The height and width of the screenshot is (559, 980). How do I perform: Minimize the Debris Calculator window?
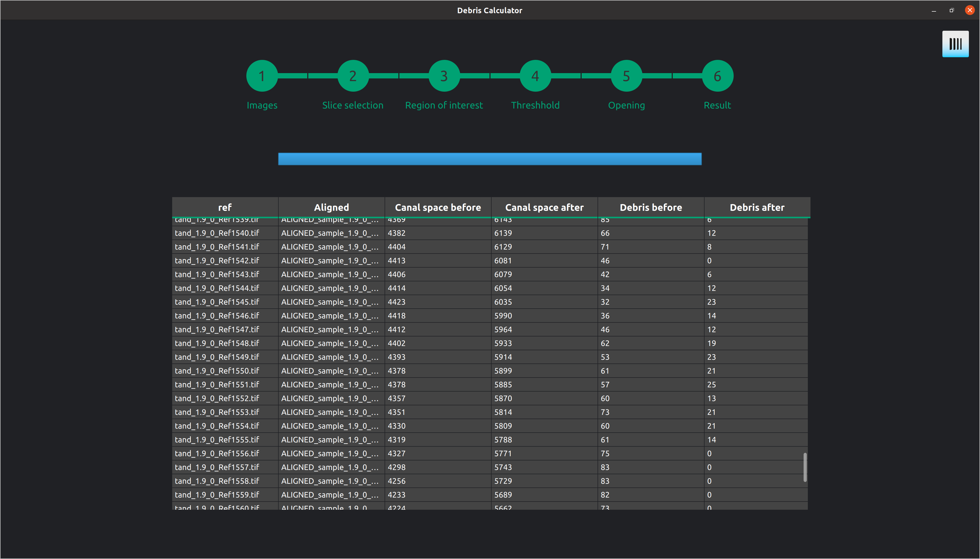934,10
